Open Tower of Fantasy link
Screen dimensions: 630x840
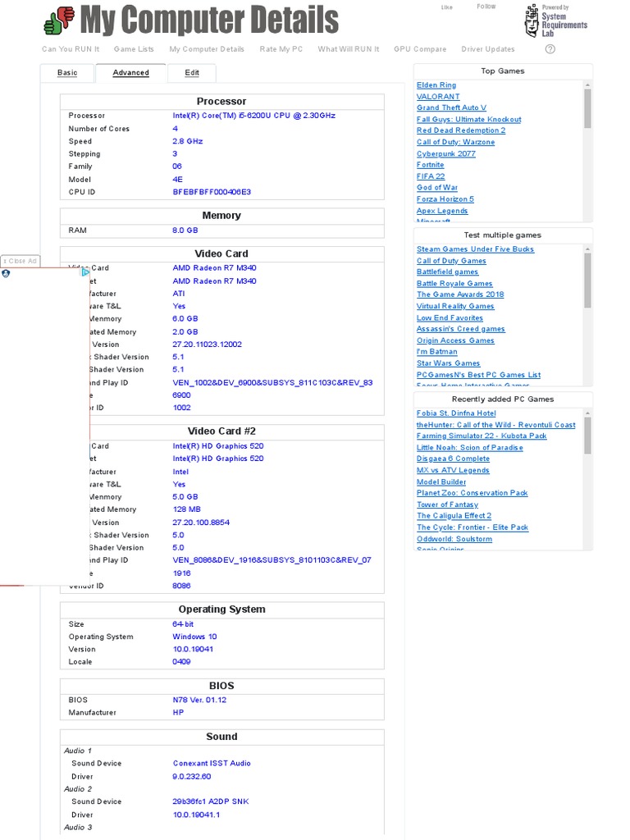pyautogui.click(x=447, y=504)
